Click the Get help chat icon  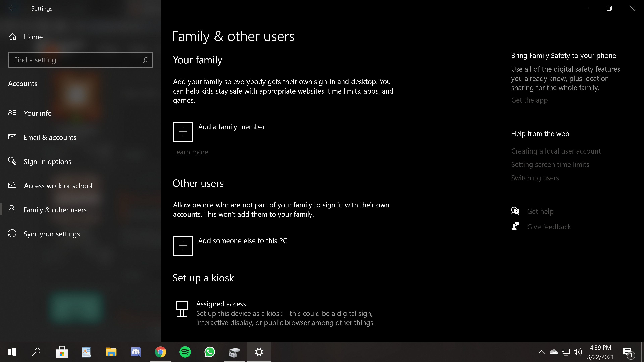(x=515, y=211)
